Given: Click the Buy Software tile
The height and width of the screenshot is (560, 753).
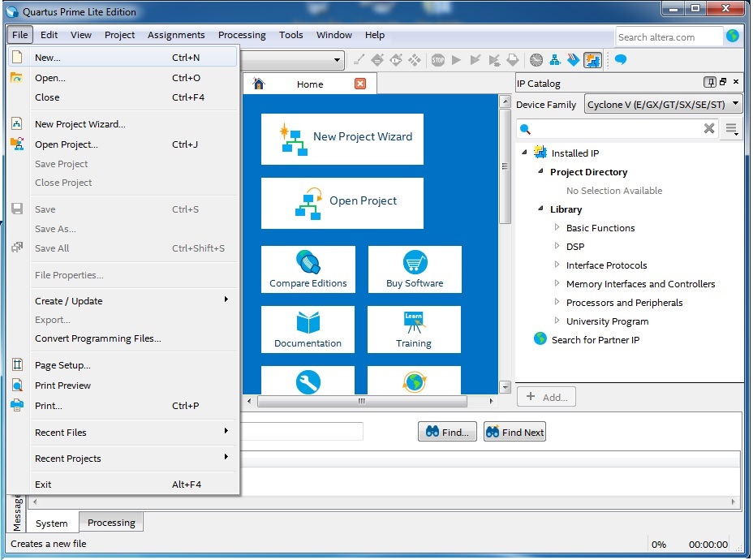Looking at the screenshot, I should [415, 269].
